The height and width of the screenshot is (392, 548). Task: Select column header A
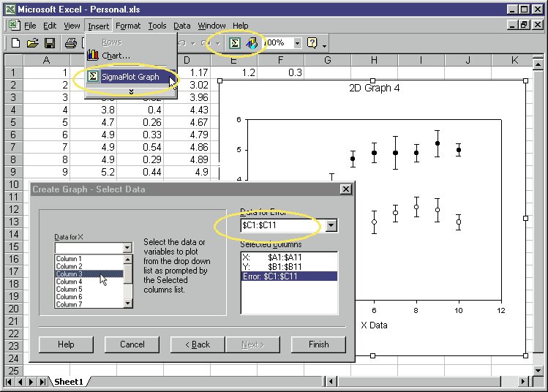(47, 60)
